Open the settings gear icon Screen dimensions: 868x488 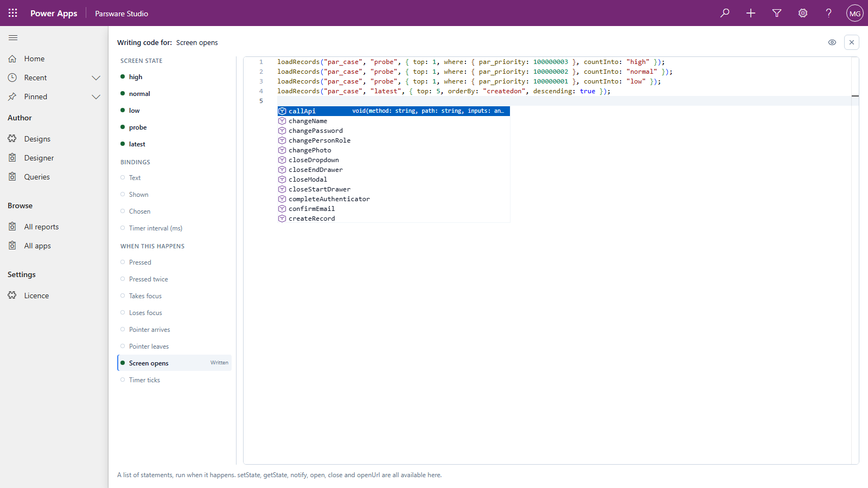pyautogui.click(x=803, y=13)
